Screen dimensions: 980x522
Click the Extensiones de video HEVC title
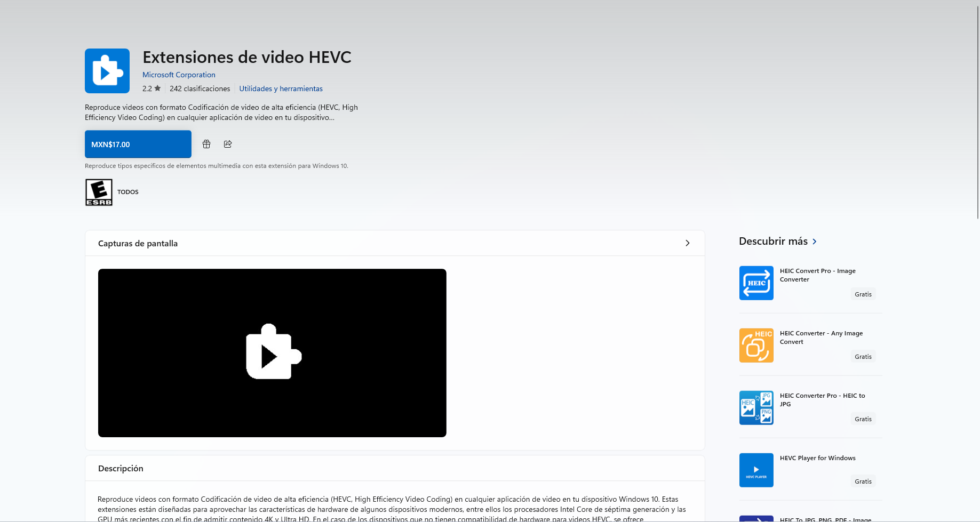[x=247, y=57]
